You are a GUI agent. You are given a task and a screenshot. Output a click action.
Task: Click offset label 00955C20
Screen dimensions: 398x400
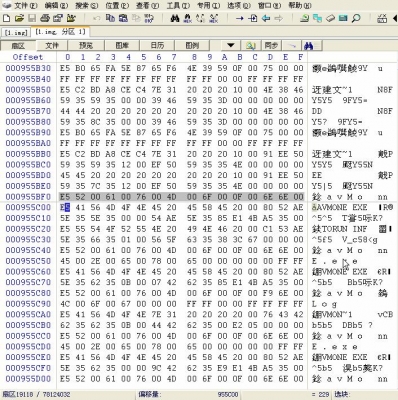tap(28, 229)
